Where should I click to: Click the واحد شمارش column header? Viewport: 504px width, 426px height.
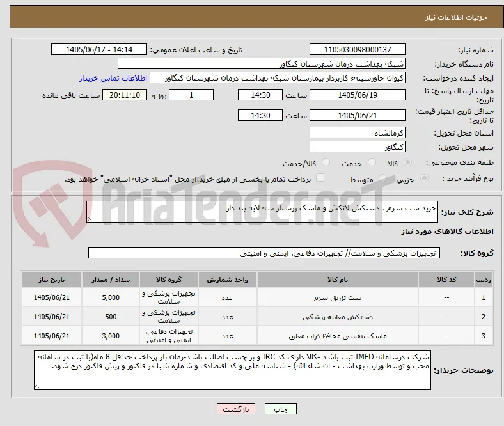[228, 280]
